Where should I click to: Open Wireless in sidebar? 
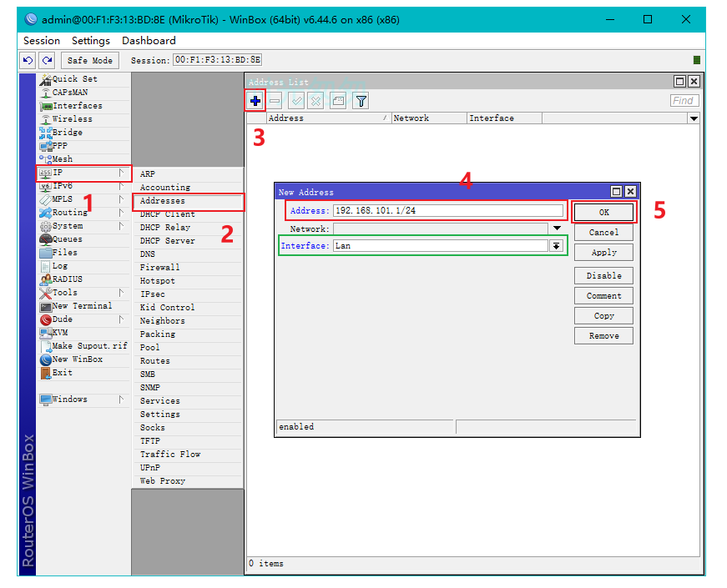coord(83,119)
